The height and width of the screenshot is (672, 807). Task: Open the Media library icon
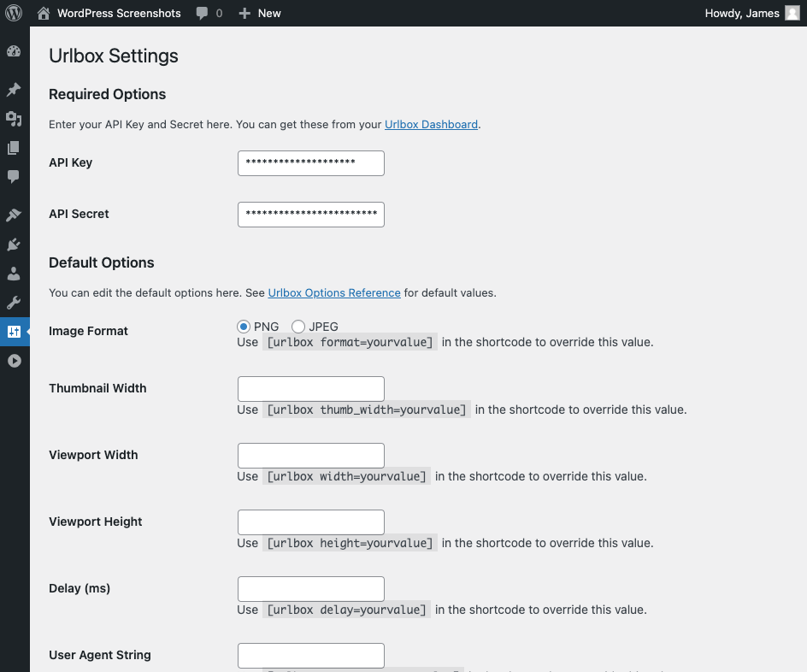click(x=14, y=119)
